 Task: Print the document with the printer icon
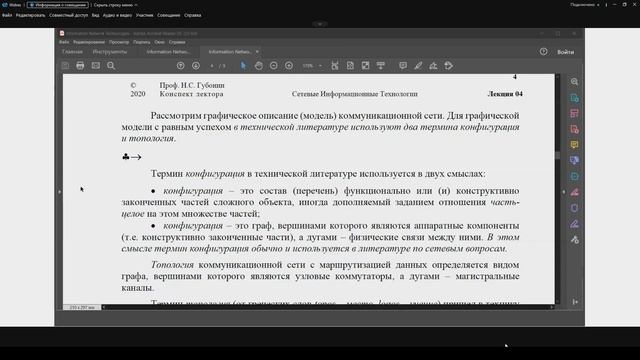coord(80,66)
